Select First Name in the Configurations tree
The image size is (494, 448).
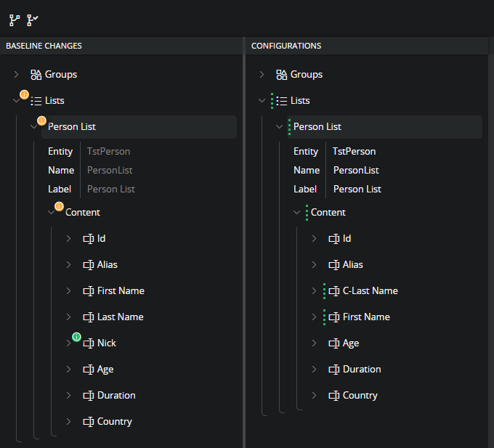(x=366, y=317)
